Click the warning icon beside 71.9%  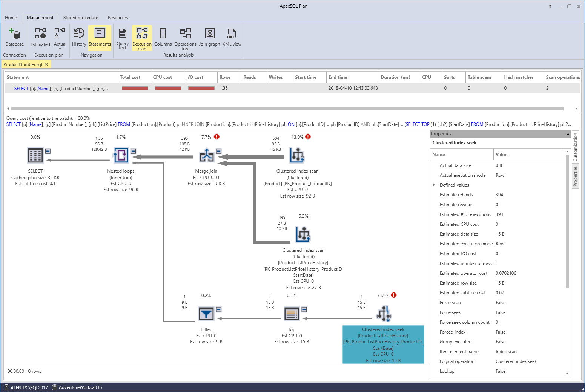[x=394, y=295]
